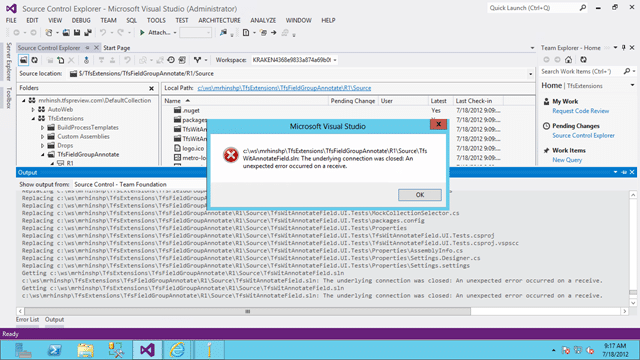
Task: Collapse the TfsFieldGroupAnnotate folder
Action: 42,154
